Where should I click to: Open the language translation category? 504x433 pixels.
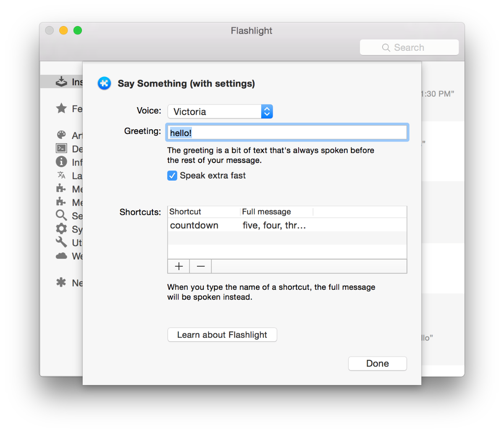(x=61, y=175)
